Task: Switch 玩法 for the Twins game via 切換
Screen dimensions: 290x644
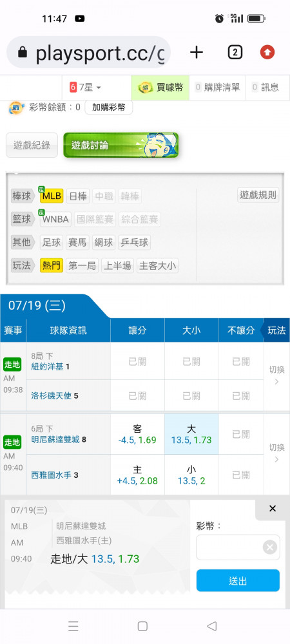Action: click(276, 453)
